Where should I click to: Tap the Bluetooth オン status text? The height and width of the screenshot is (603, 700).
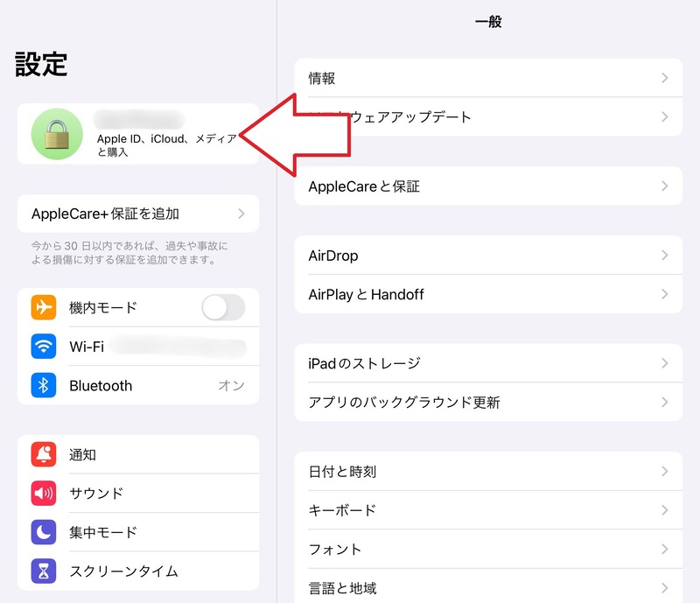tap(231, 385)
